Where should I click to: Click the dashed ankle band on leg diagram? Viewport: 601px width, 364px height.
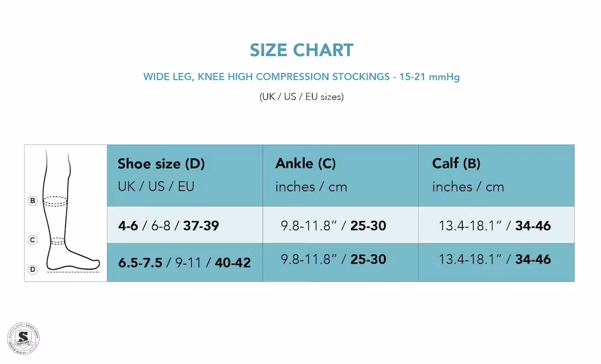pos(57,241)
